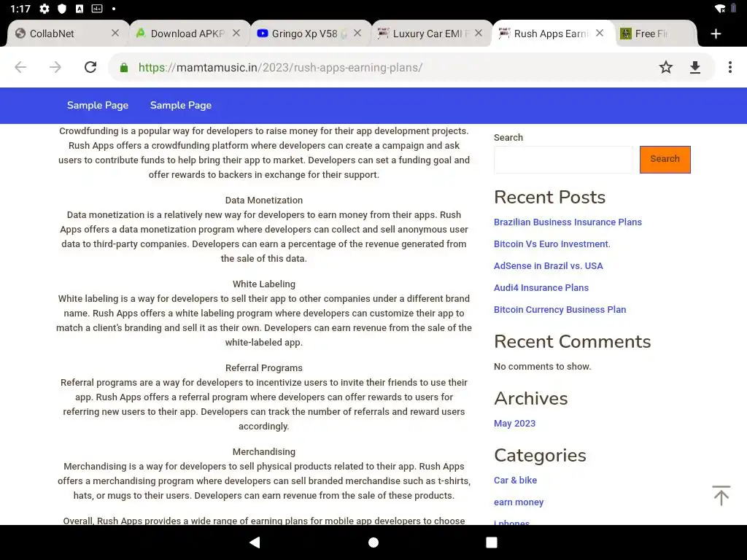Open a new tab with plus icon
This screenshot has width=747, height=560.
click(x=716, y=34)
